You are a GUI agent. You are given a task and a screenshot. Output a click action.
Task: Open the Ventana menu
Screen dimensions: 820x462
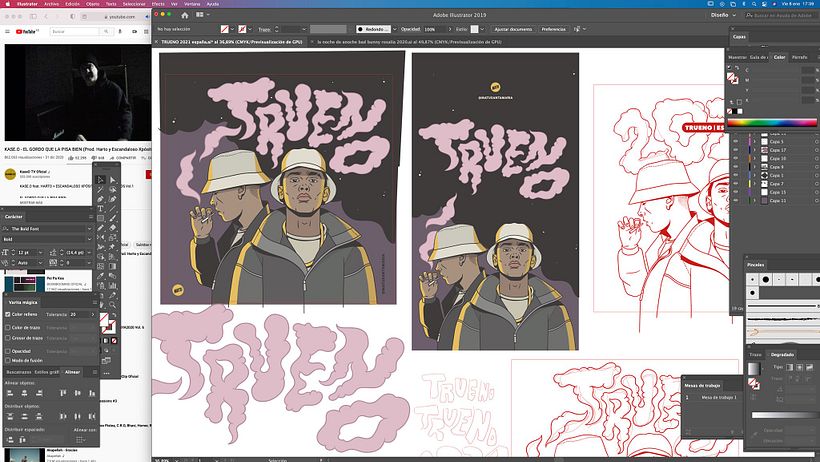[192, 4]
